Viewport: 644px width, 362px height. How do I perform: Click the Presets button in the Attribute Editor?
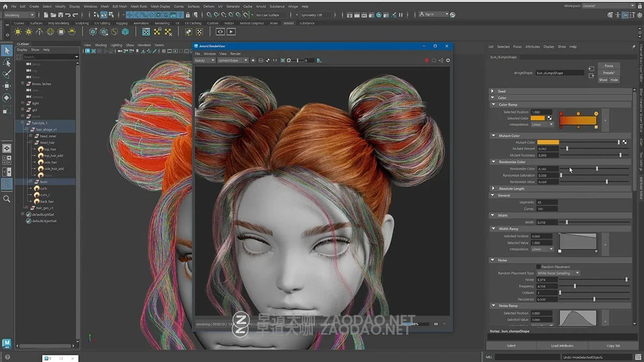609,72
